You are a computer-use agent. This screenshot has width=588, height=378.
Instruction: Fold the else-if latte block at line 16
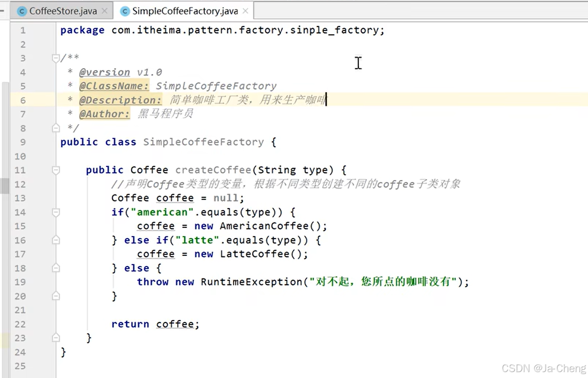tap(56, 240)
